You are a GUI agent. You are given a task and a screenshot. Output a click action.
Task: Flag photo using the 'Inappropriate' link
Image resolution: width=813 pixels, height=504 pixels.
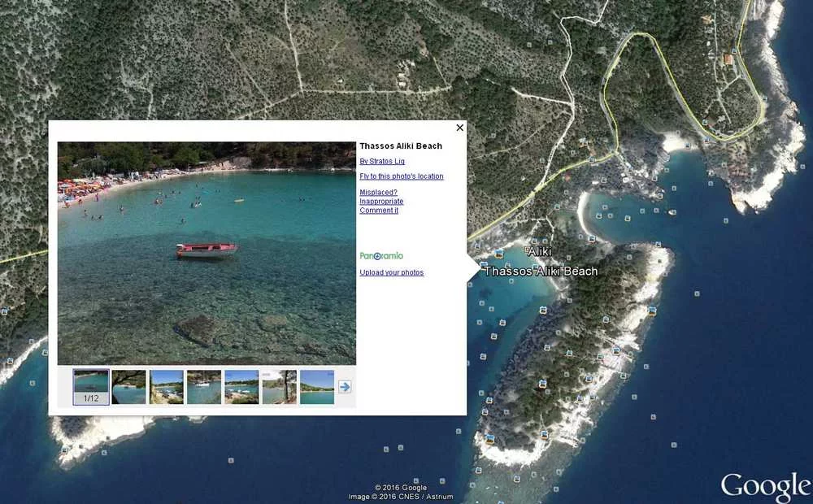coord(381,201)
